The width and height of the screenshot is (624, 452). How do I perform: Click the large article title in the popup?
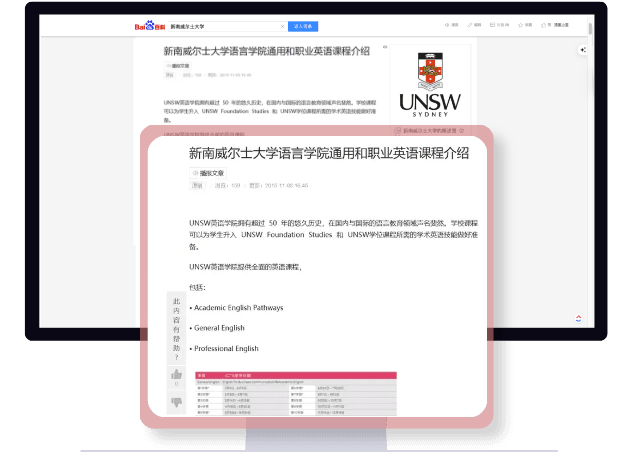pyautogui.click(x=328, y=153)
